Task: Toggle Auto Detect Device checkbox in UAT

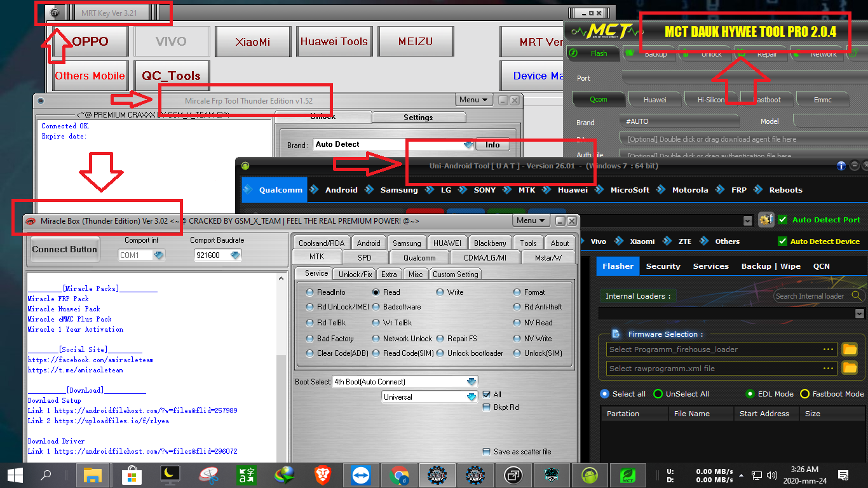Action: coord(782,241)
